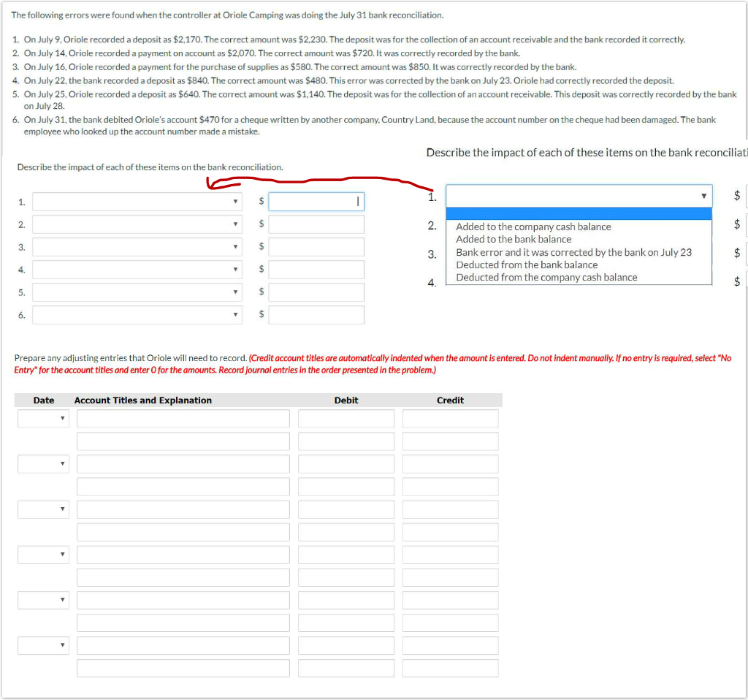This screenshot has width=748, height=700.
Task: Click credit field in first journal row
Action: (450, 419)
